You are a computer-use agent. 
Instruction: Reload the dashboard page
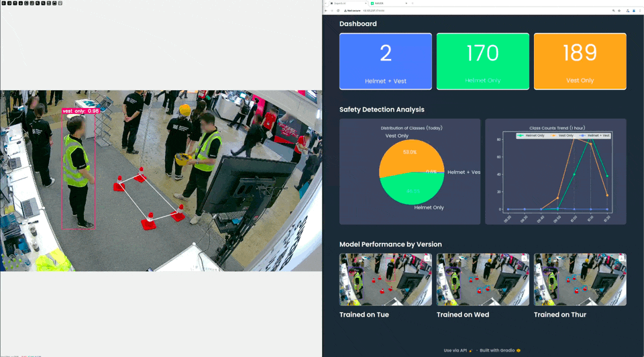338,11
